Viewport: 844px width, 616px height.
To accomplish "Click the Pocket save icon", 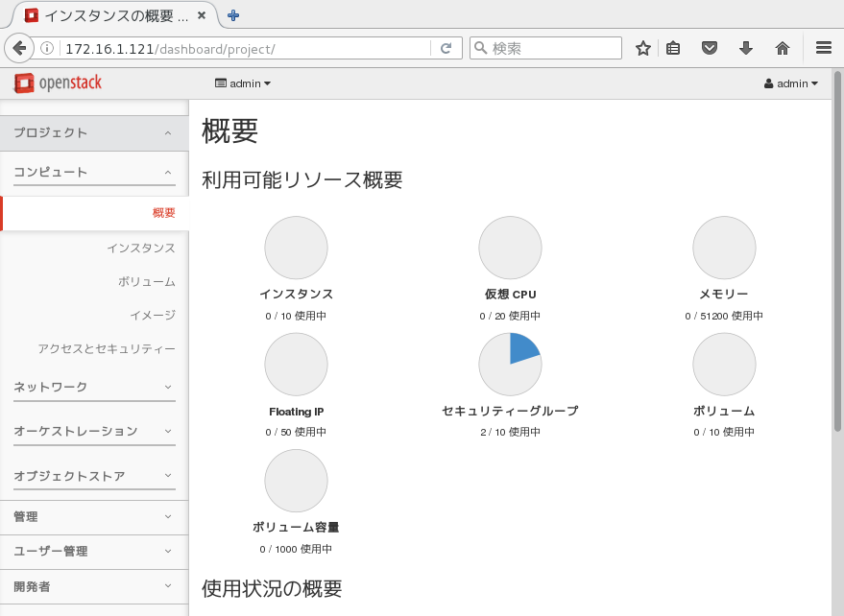I will tap(710, 48).
